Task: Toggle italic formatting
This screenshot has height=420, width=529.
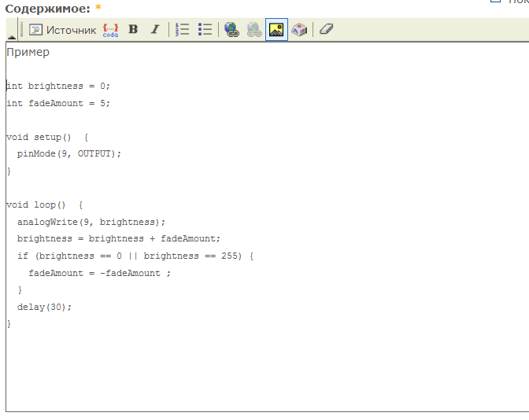Action: click(x=154, y=30)
